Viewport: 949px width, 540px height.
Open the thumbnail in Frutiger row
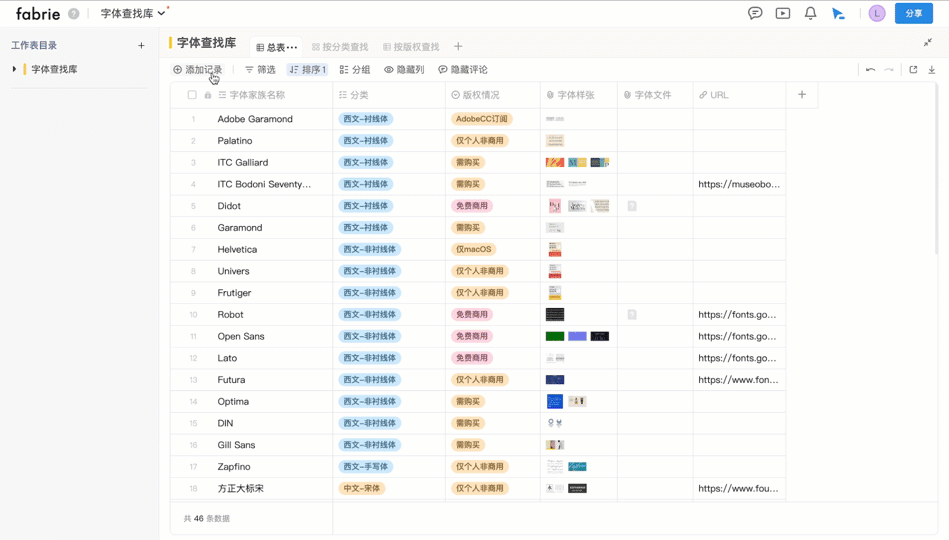point(555,293)
